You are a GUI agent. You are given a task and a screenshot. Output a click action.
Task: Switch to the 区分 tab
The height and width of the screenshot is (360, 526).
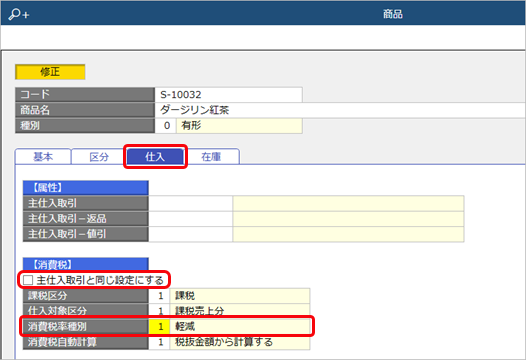[99, 157]
